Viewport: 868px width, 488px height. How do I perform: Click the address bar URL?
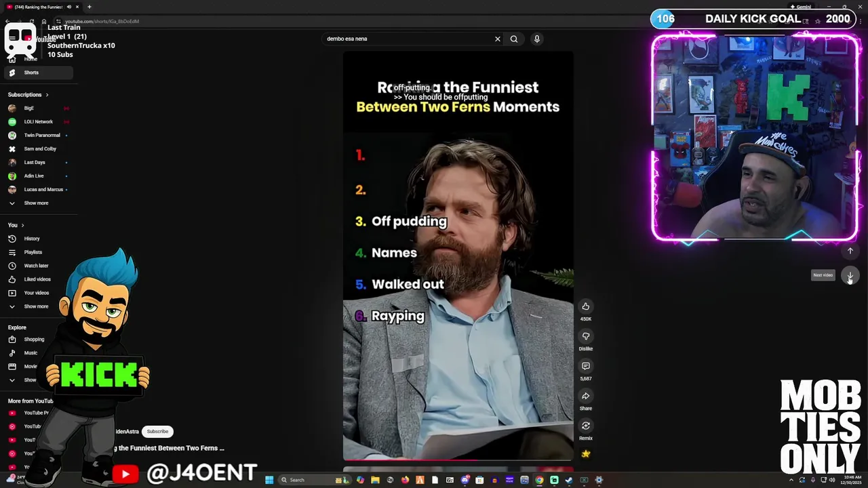tap(102, 21)
